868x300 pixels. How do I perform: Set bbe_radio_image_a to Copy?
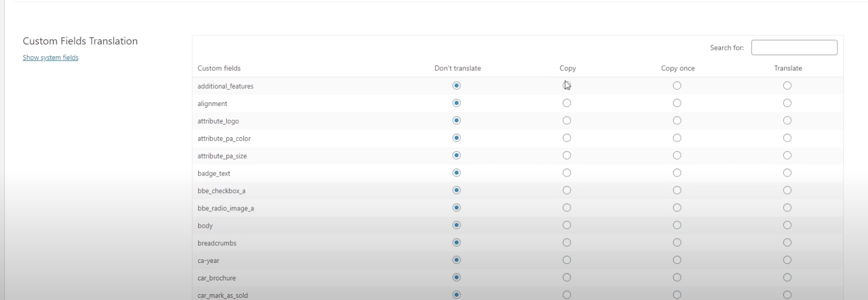[x=566, y=208]
